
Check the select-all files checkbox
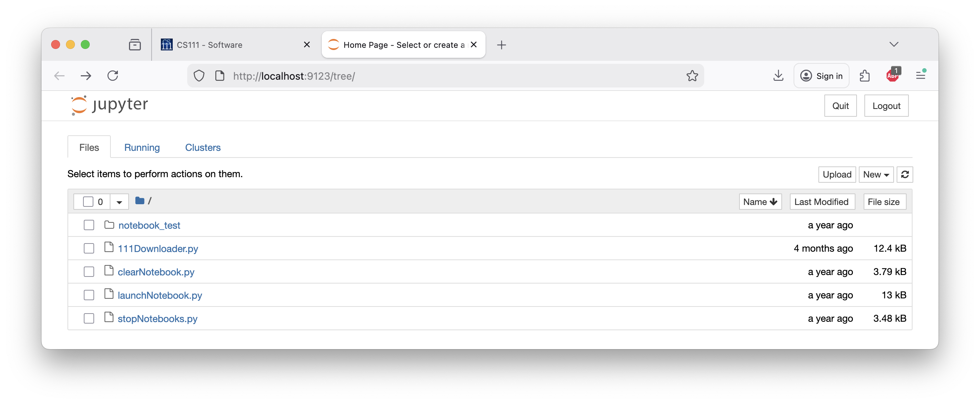(x=89, y=201)
